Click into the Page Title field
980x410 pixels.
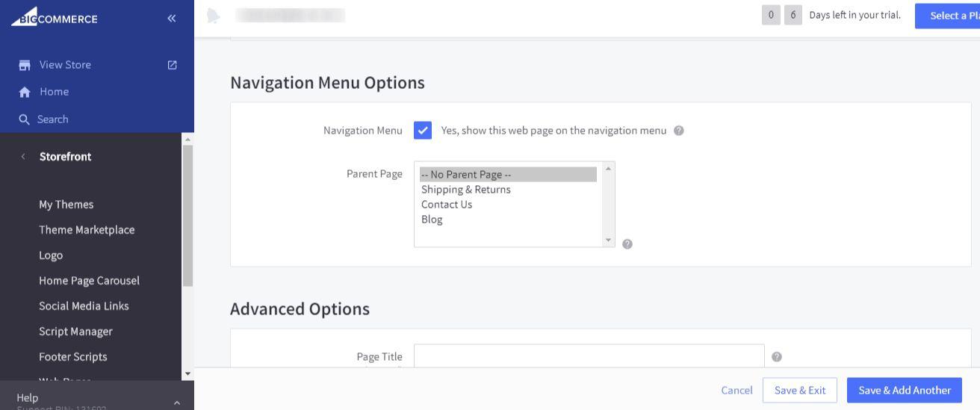point(589,356)
